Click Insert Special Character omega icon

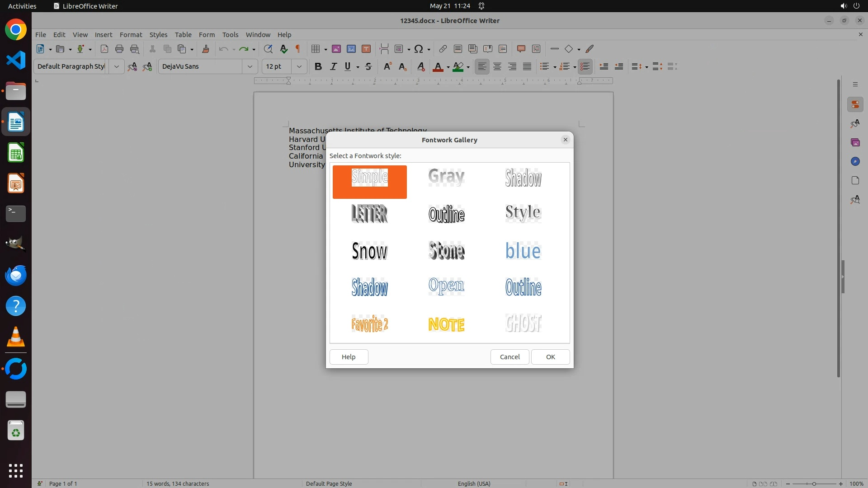click(419, 49)
